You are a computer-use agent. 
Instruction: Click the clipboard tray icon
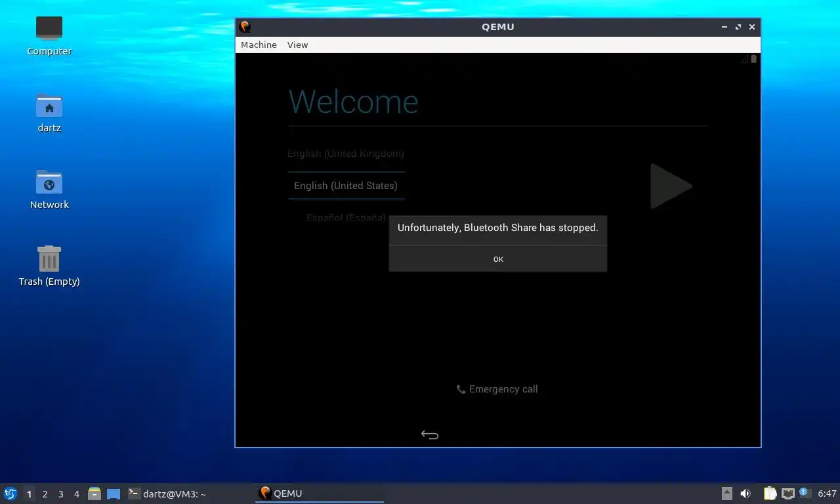[x=770, y=493]
